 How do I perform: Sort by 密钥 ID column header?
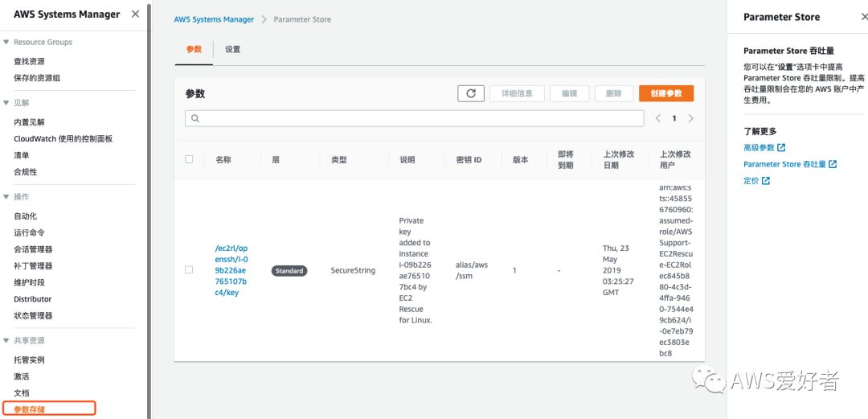(x=469, y=159)
